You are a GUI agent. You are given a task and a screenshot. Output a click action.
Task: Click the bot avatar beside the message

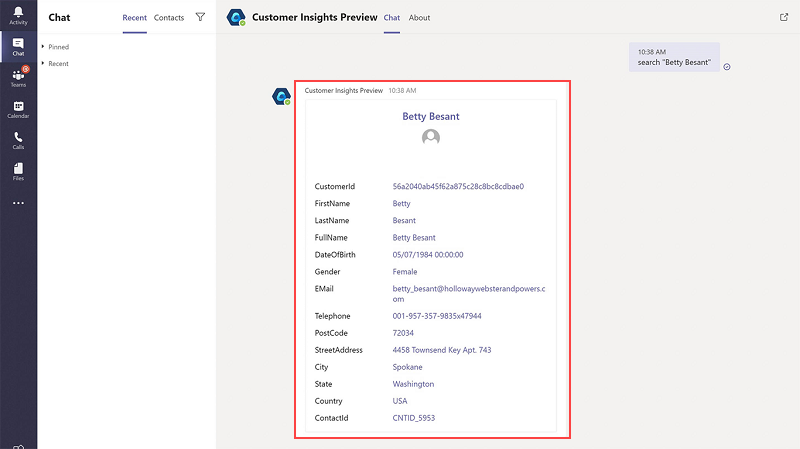click(x=281, y=96)
